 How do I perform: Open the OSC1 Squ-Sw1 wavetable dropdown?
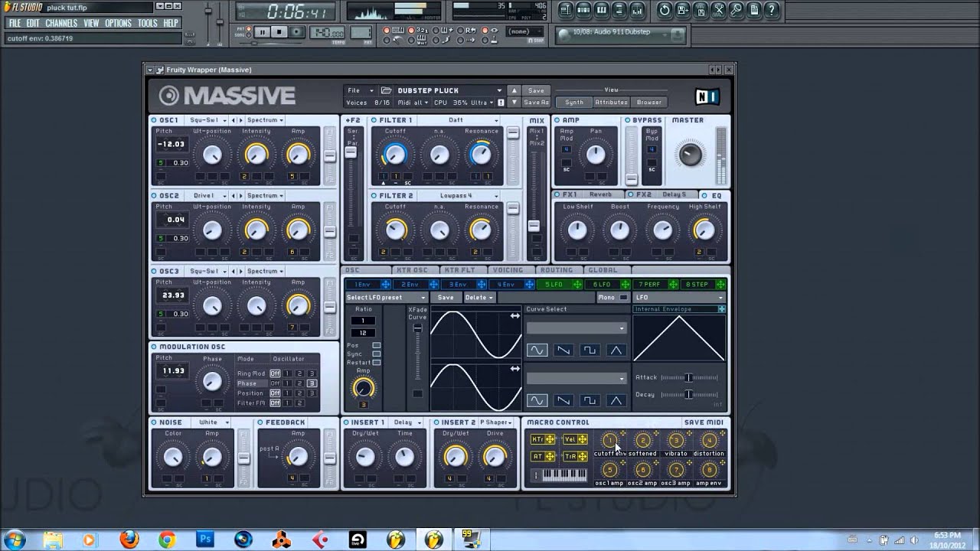coord(208,120)
